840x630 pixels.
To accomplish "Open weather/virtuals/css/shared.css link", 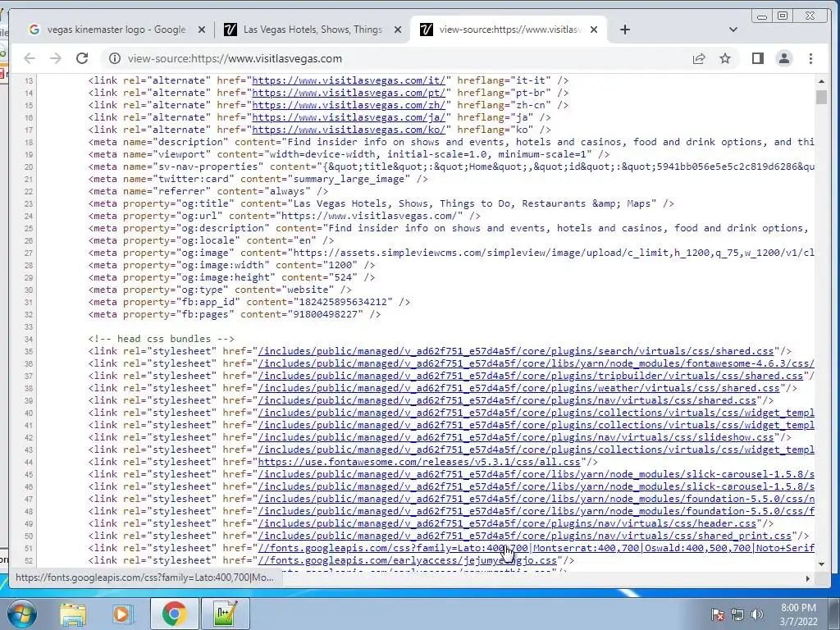I will pos(518,388).
